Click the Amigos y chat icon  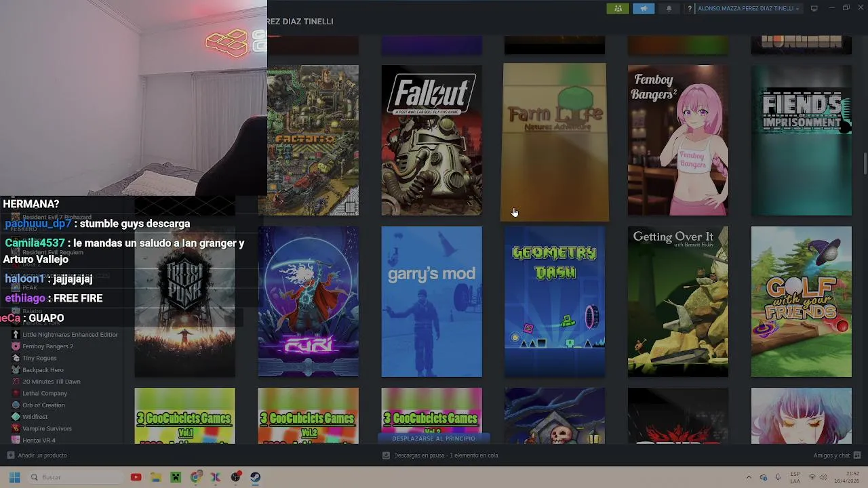(857, 455)
